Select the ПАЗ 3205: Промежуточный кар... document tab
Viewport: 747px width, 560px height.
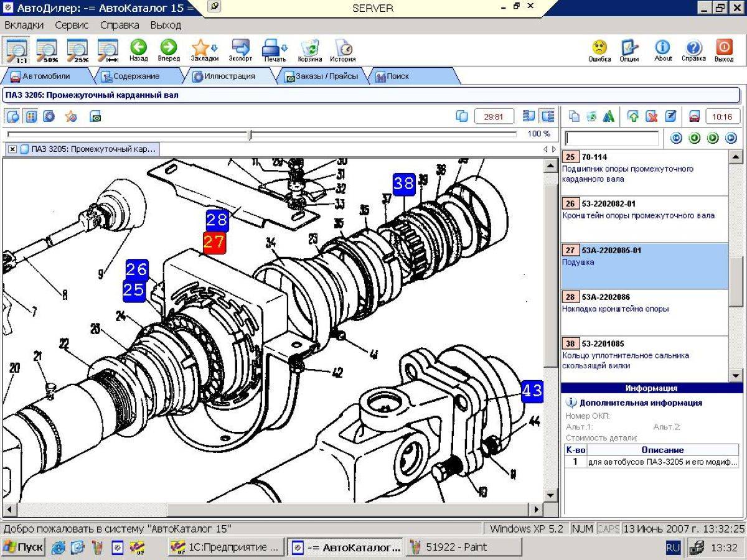[89, 149]
